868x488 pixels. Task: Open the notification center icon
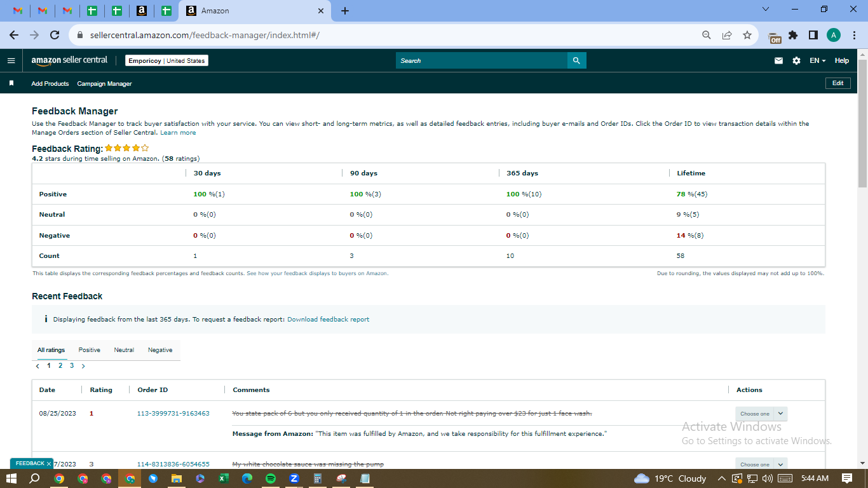point(847,478)
